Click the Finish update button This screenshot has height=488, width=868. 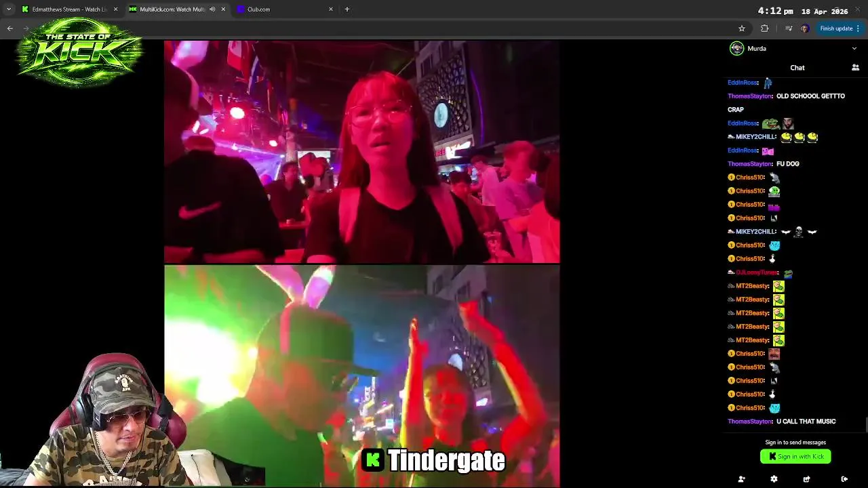point(840,28)
